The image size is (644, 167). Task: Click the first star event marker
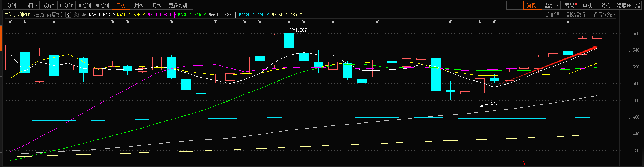(10, 22)
